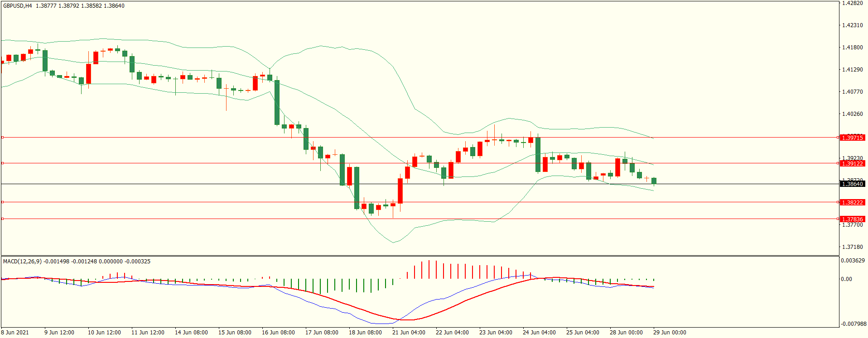
Task: Select the 1.37836 horizontal line price tag
Action: click(852, 219)
